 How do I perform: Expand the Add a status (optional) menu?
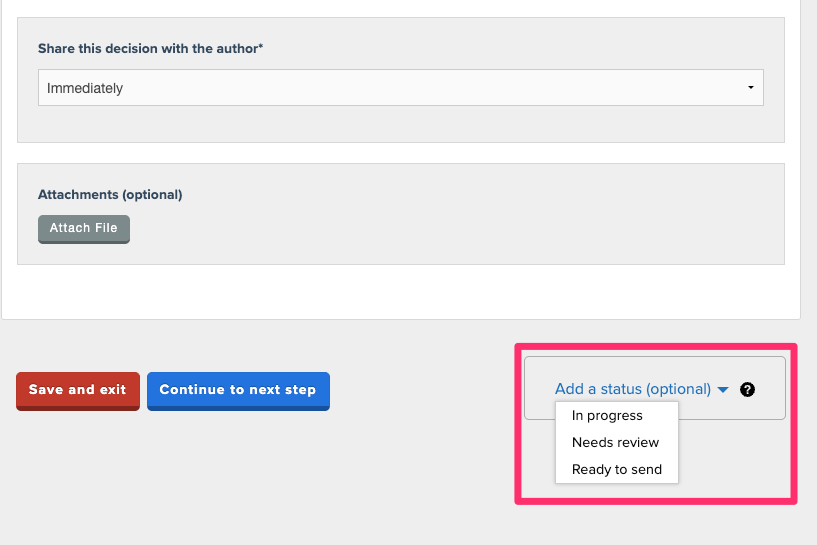(x=632, y=389)
